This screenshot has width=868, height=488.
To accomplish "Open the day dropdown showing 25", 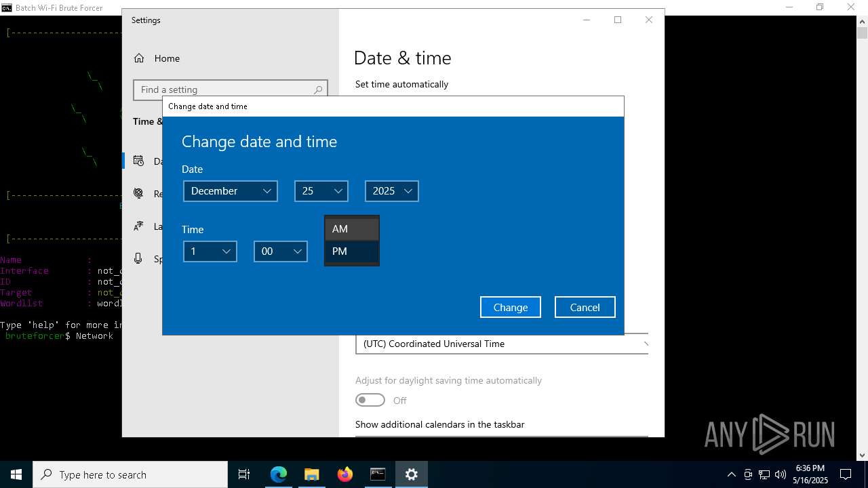I will 321,191.
